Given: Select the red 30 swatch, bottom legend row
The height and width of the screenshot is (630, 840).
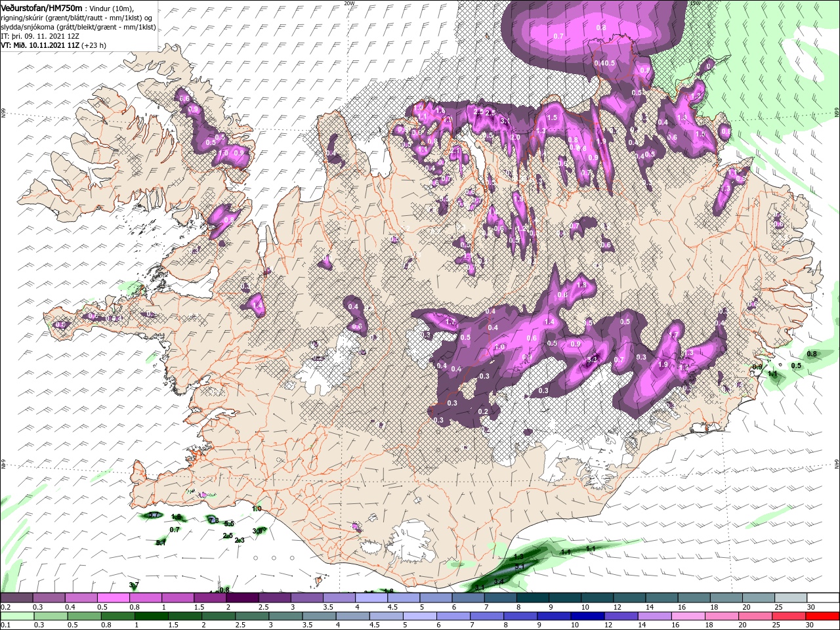Looking at the screenshot, I should tap(823, 616).
